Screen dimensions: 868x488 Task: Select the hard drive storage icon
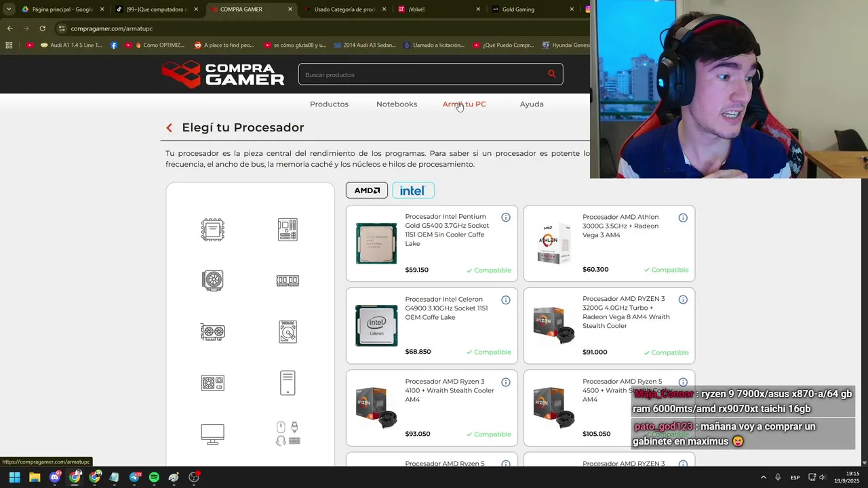coord(288,331)
